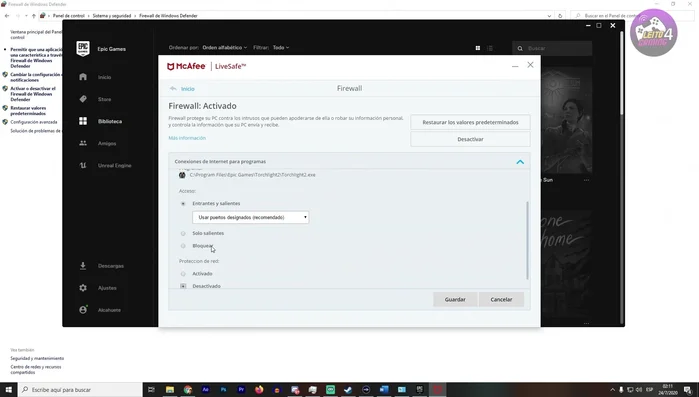Viewport: 699px width, 397px height.
Task: Click Guardar to save firewall rule
Action: 455,299
